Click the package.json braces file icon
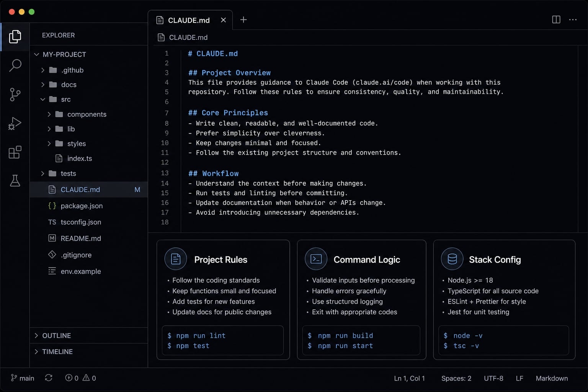Image resolution: width=588 pixels, height=392 pixels. coord(52,206)
